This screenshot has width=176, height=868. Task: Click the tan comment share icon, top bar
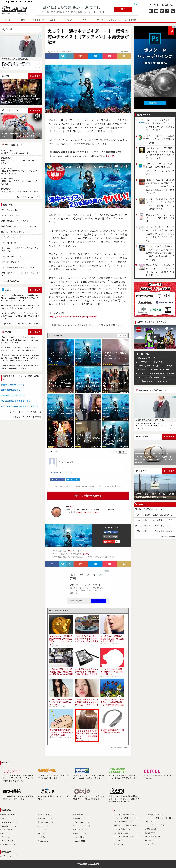[x=124, y=56]
